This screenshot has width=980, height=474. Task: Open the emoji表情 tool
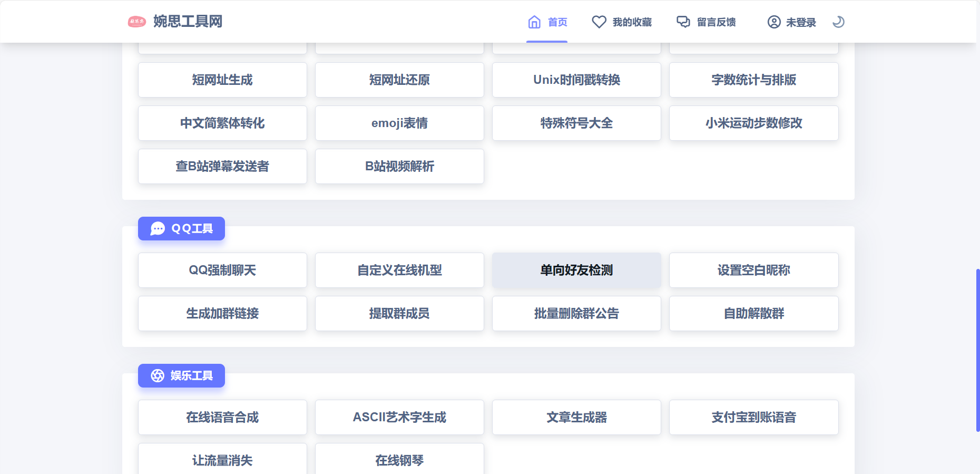(x=399, y=123)
